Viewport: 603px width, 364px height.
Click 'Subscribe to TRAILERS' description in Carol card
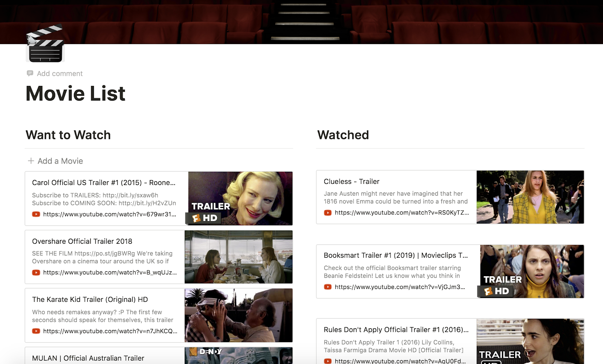tap(104, 199)
